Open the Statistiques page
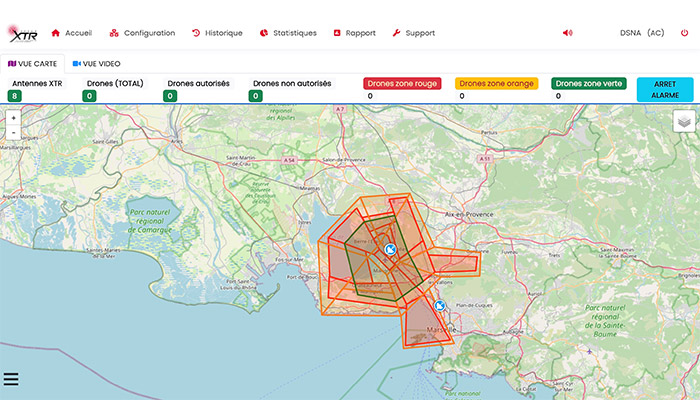The height and width of the screenshot is (400, 700). point(288,33)
